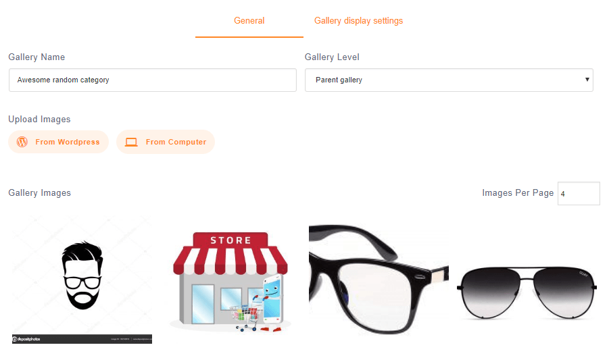This screenshot has height=364, width=609.
Task: Click the Gallery Level label
Action: point(332,57)
